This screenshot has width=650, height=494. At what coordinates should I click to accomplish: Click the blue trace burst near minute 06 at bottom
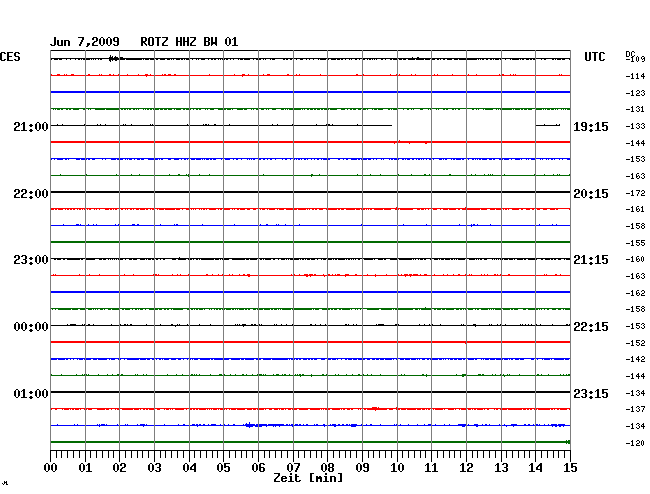(250, 425)
